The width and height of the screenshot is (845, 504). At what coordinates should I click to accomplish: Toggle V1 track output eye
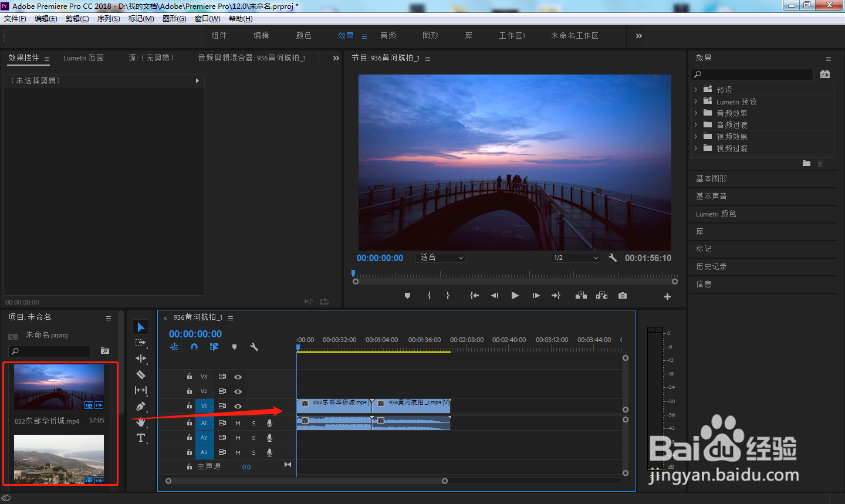coord(238,406)
